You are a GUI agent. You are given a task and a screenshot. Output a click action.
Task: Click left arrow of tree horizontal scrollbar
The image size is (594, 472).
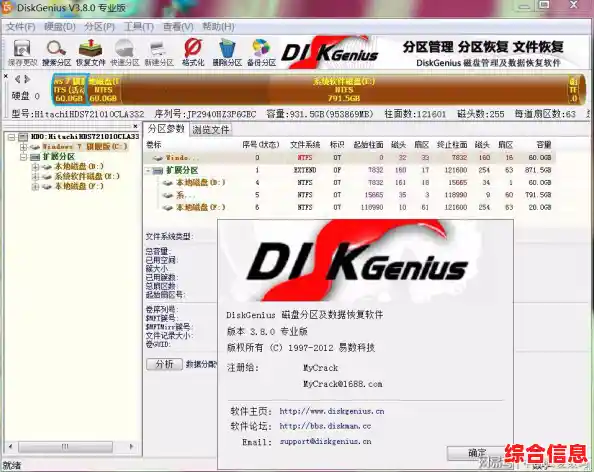tap(11, 447)
